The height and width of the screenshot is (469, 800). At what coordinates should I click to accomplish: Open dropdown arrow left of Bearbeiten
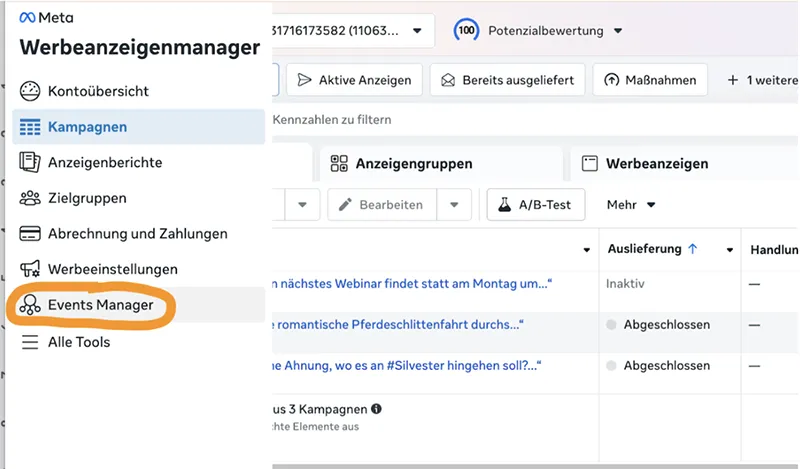point(303,205)
